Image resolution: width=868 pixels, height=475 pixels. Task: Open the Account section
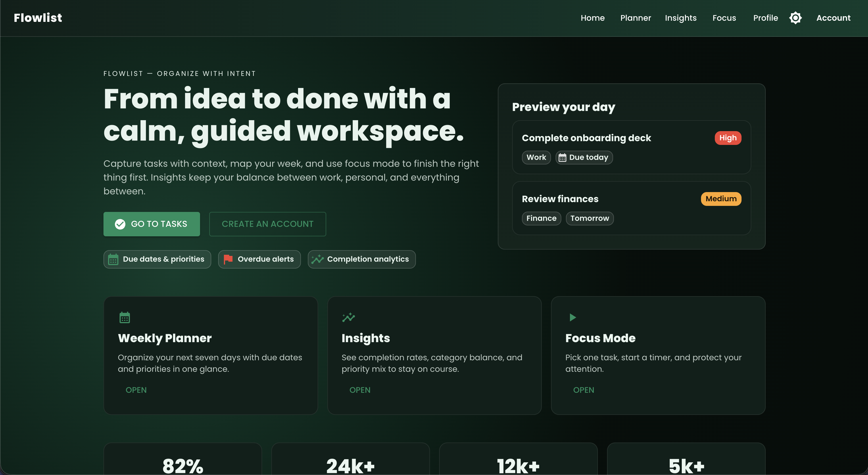(833, 18)
